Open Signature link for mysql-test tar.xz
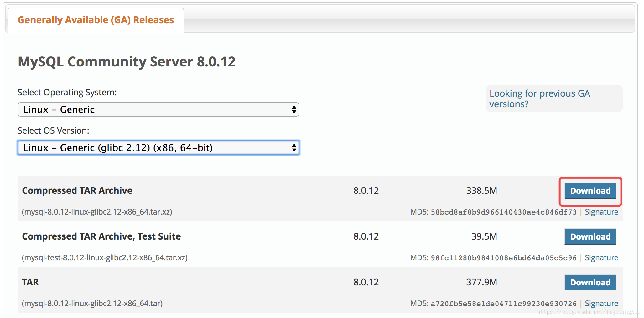Image resolution: width=644 pixels, height=318 pixels. pos(601,257)
